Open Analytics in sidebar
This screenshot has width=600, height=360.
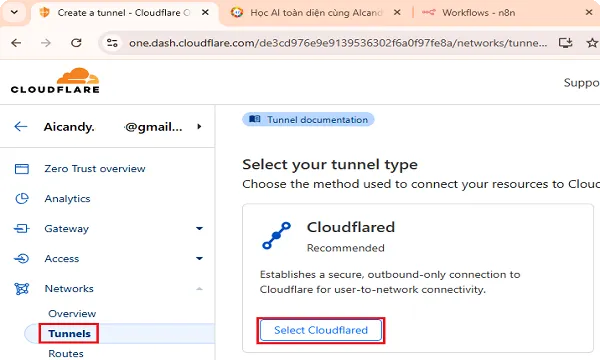(67, 199)
